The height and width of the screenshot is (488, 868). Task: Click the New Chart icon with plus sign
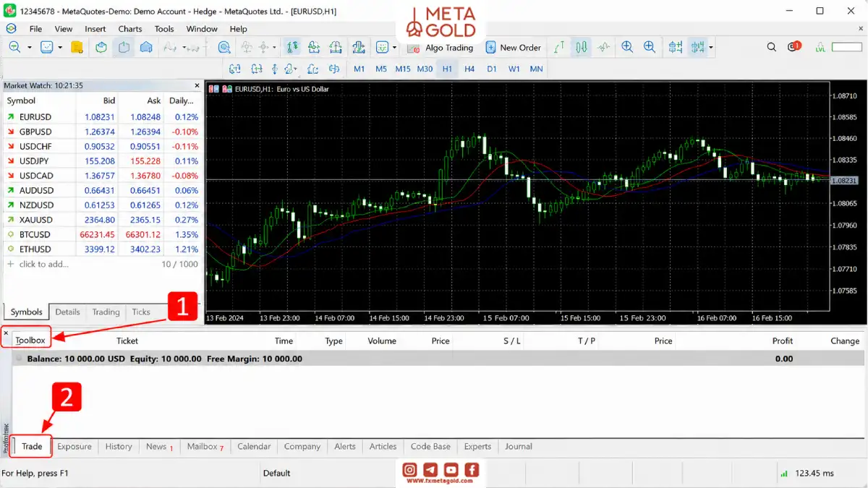[x=14, y=47]
